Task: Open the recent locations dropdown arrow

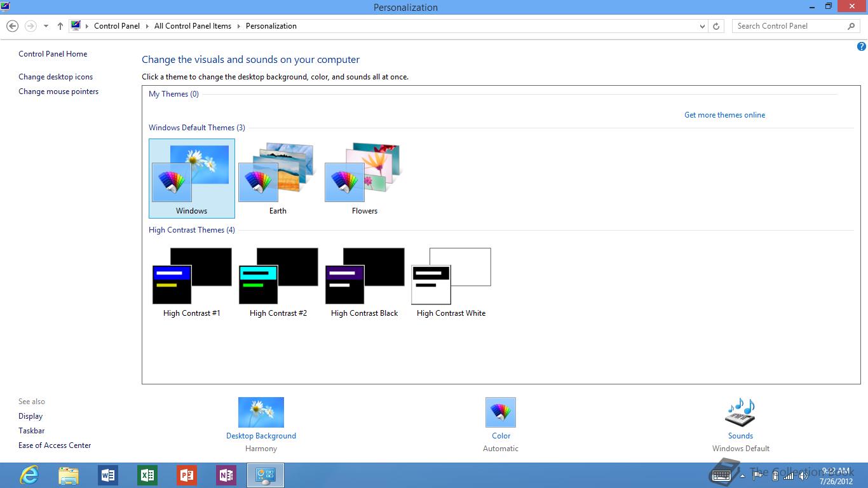Action: click(46, 26)
